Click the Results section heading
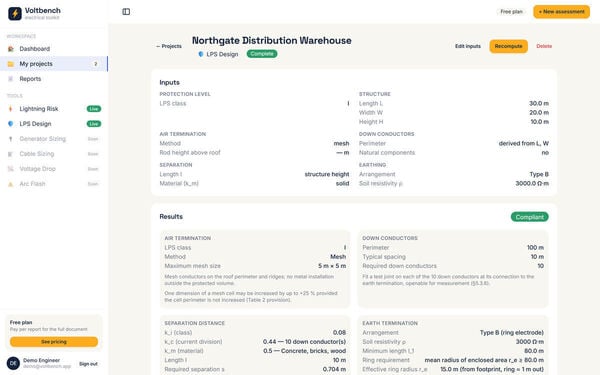Viewport: 600px width, 375px height. 171,217
